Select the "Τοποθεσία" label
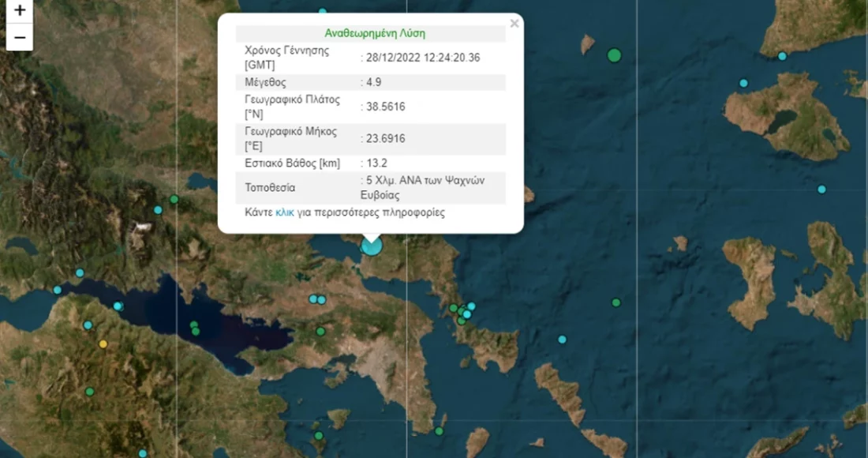The image size is (868, 458). 270,188
